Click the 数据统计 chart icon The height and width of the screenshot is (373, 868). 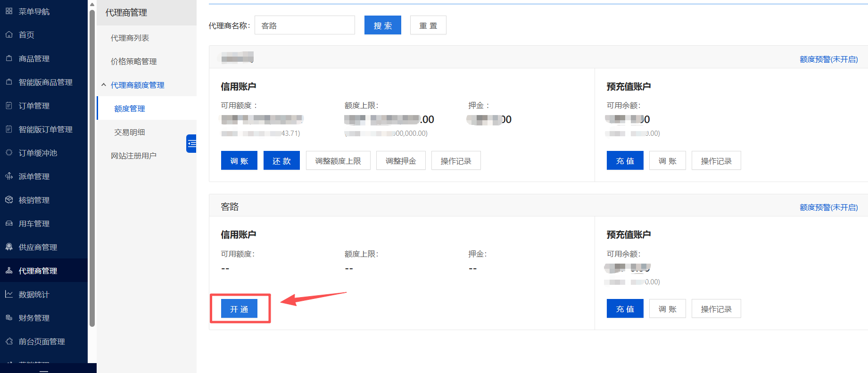(9, 294)
